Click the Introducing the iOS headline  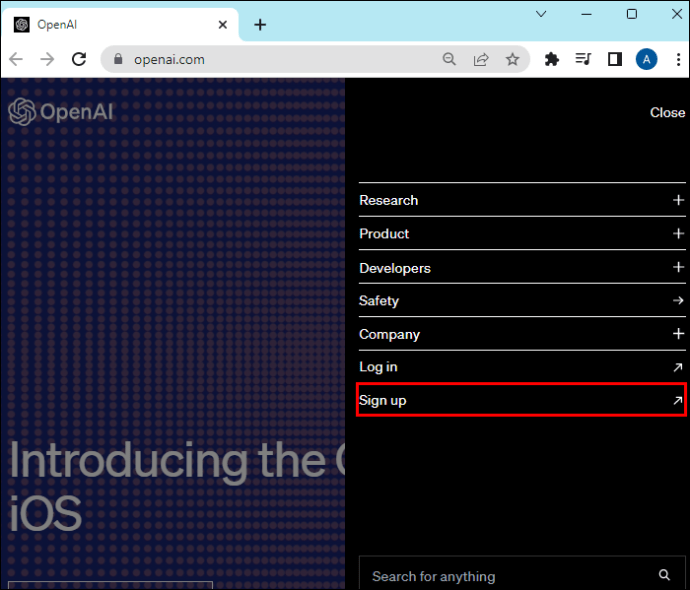click(x=176, y=487)
